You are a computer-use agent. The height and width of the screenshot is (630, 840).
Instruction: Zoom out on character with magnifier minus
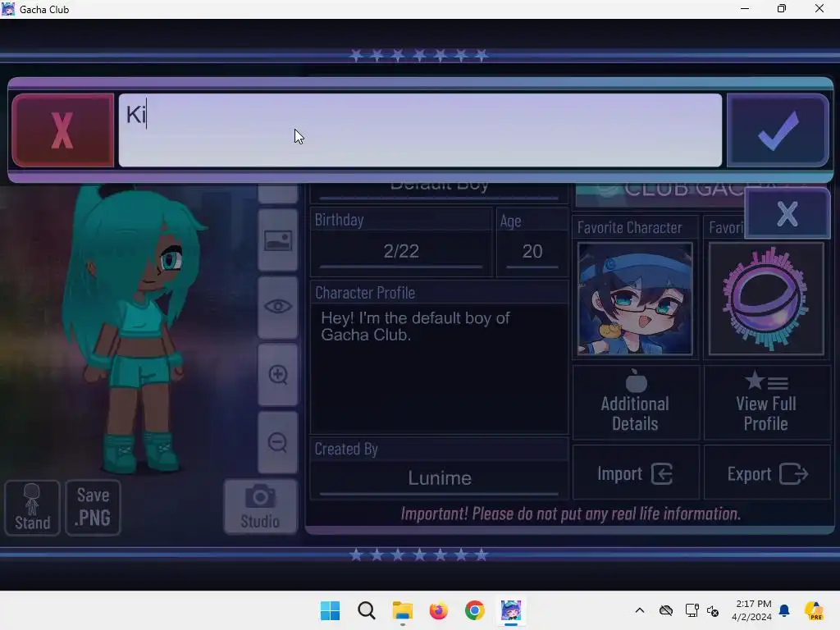(278, 442)
